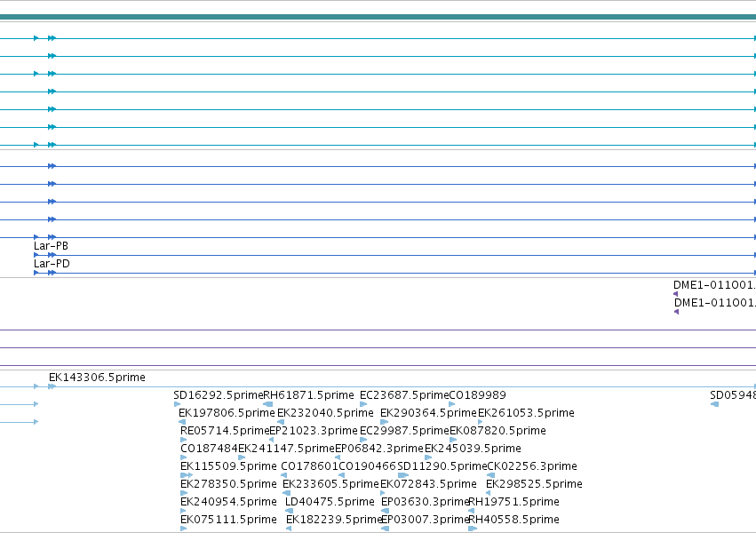Image resolution: width=756 pixels, height=533 pixels.
Task: Select LD40475.5prime cDNA feature
Action: (x=330, y=502)
